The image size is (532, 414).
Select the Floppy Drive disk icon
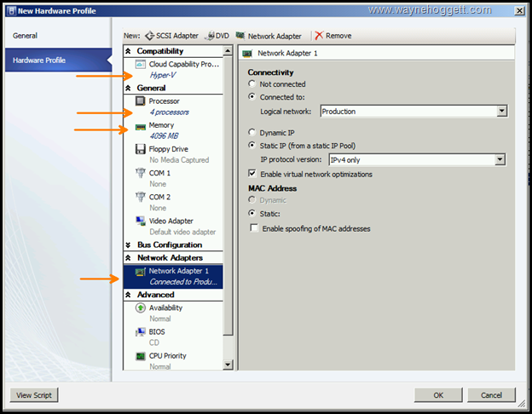[x=140, y=149]
